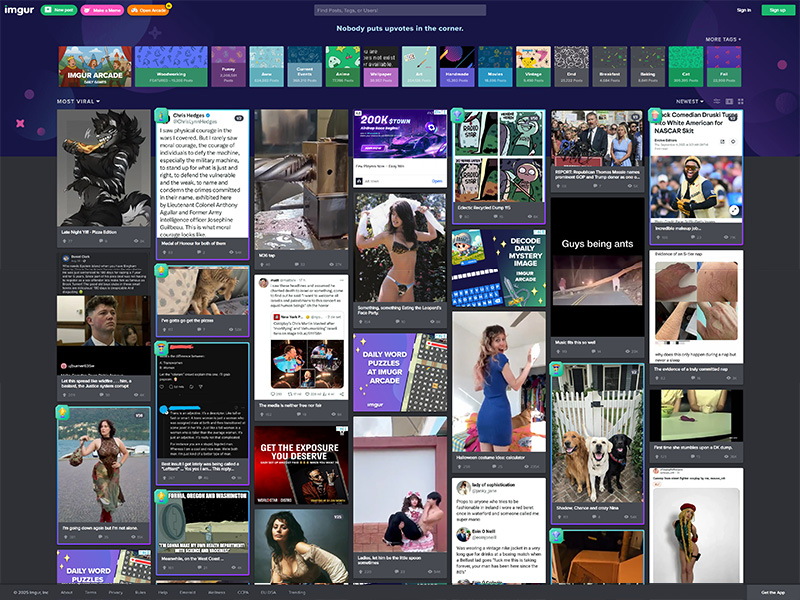
Task: Open the waterfall layout icon next to NEWEST
Action: pyautogui.click(x=717, y=102)
